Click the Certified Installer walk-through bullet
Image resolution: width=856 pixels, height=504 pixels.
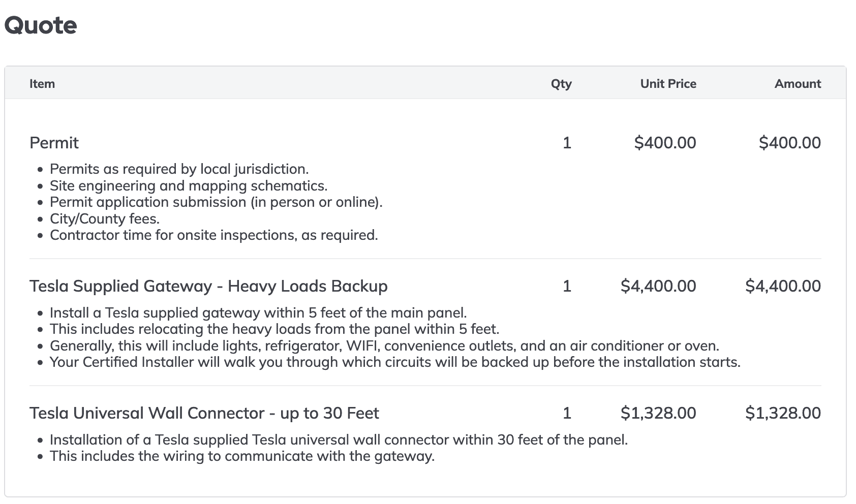395,362
